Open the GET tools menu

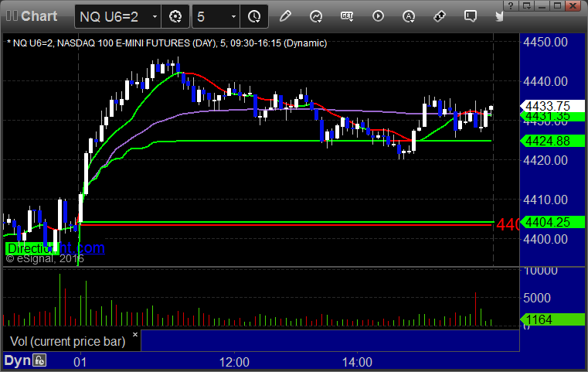[x=347, y=16]
